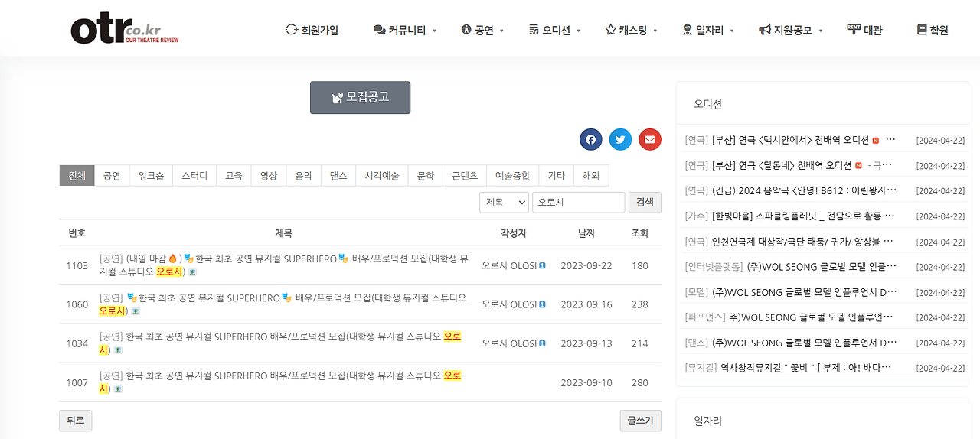Click author 오로시 OLOSI in row 1034

(513, 343)
